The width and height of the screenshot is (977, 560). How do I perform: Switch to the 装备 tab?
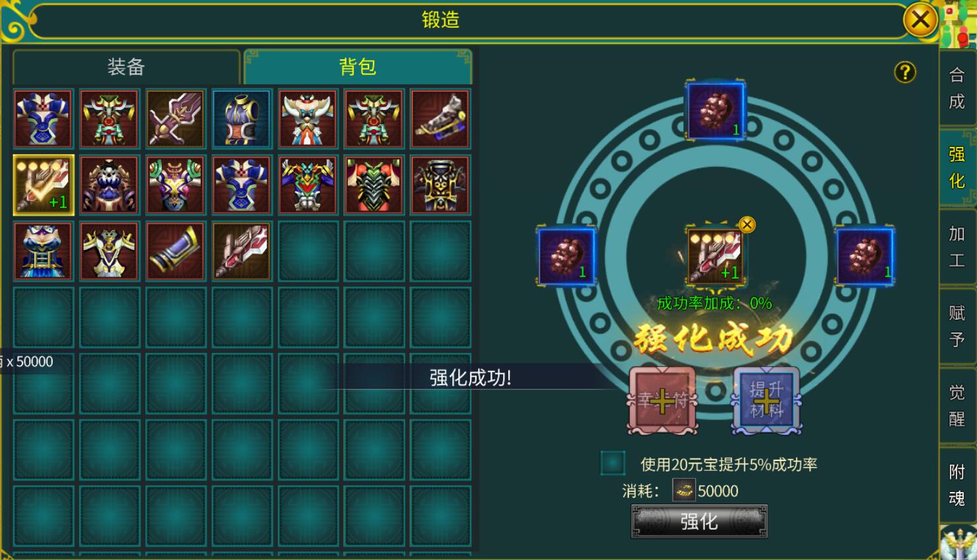click(x=126, y=67)
